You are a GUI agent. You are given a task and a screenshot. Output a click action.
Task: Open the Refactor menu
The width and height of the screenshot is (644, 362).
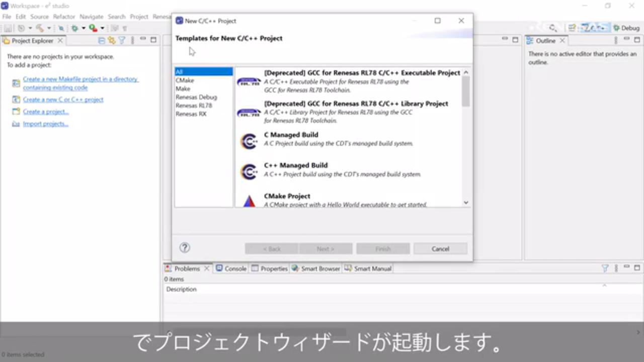point(64,17)
